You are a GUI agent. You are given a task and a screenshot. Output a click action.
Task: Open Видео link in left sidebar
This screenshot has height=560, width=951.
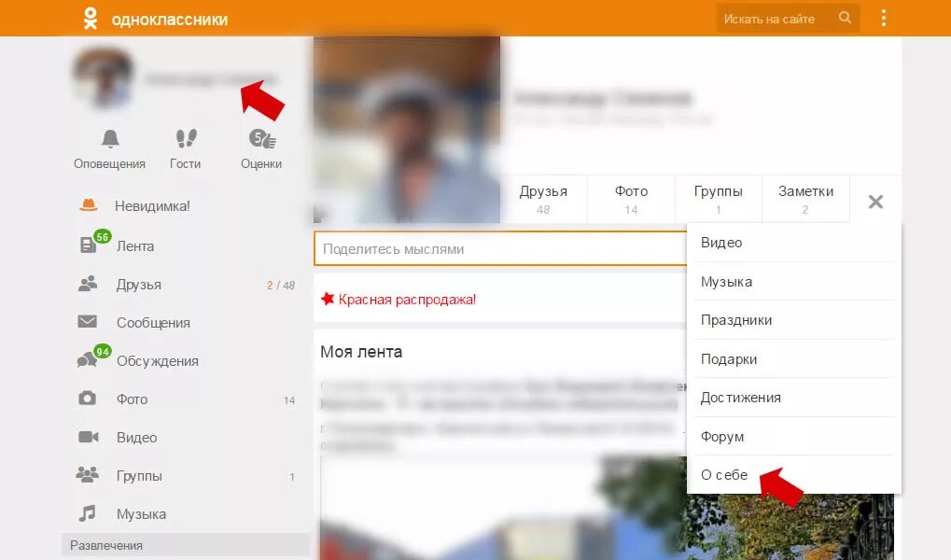[x=136, y=438]
